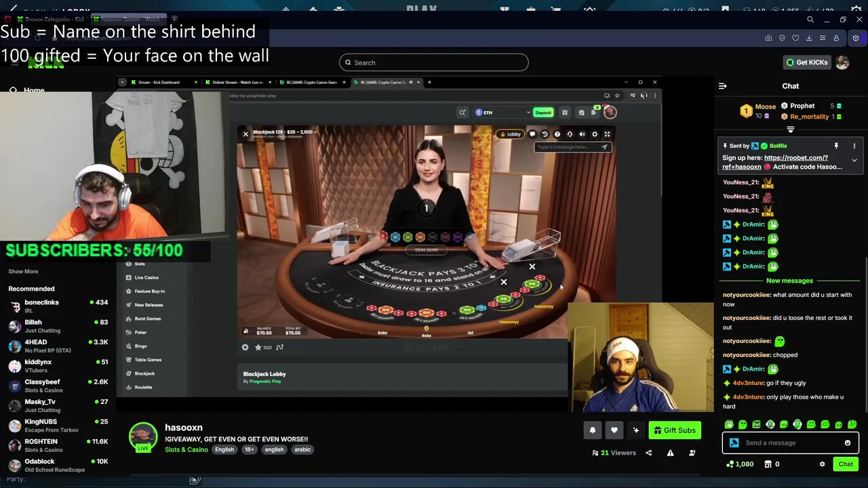Open BC.GAME notifications bell with badge

tap(595, 112)
